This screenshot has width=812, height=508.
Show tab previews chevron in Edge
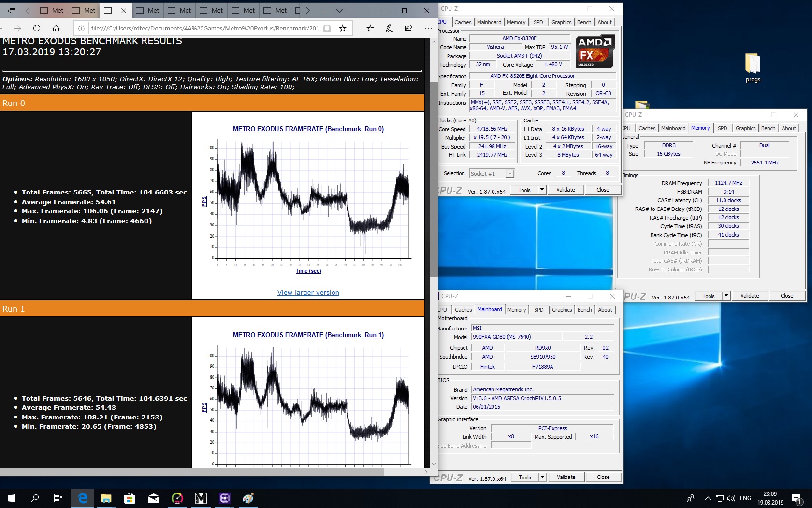point(339,10)
